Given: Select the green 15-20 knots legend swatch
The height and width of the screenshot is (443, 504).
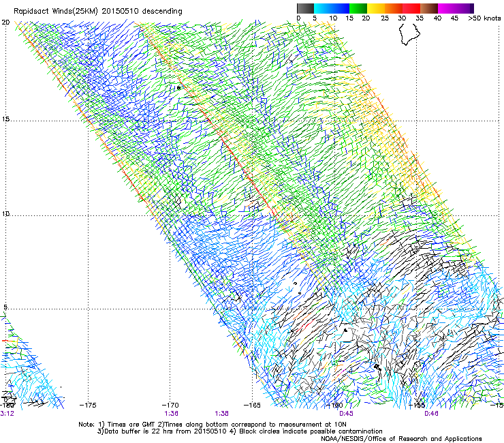Looking at the screenshot, I should coord(358,8).
